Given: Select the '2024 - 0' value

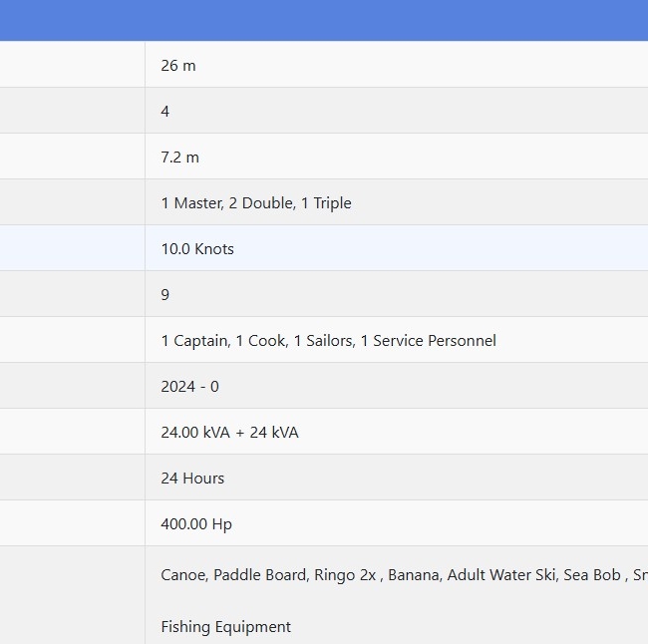Looking at the screenshot, I should pyautogui.click(x=190, y=387).
